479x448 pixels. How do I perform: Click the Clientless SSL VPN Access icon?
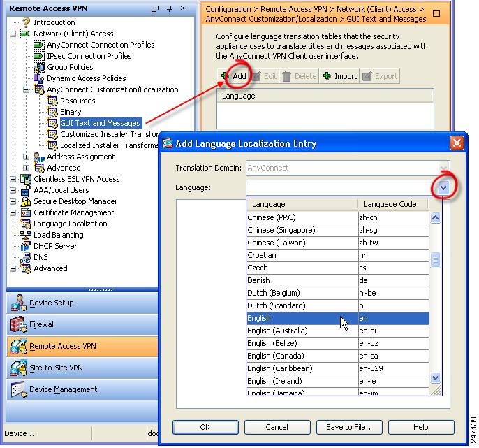tap(26, 179)
